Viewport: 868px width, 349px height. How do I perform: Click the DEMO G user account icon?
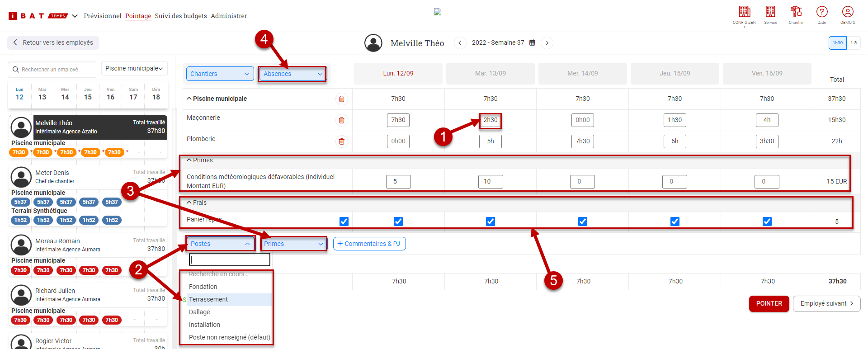tap(848, 12)
